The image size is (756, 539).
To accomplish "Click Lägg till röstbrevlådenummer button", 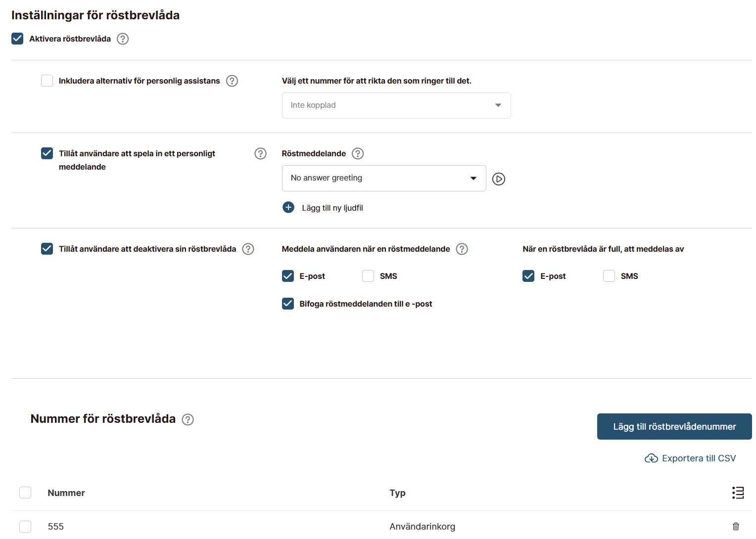I will pyautogui.click(x=674, y=427).
